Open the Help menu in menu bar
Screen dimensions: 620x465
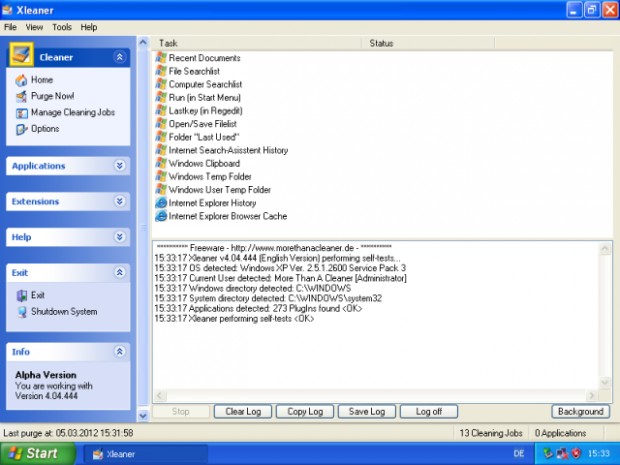click(89, 27)
